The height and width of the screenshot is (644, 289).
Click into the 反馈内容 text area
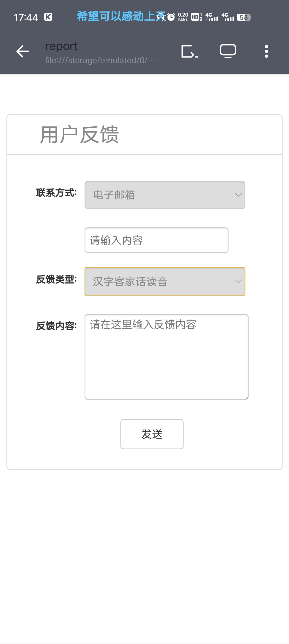(166, 357)
